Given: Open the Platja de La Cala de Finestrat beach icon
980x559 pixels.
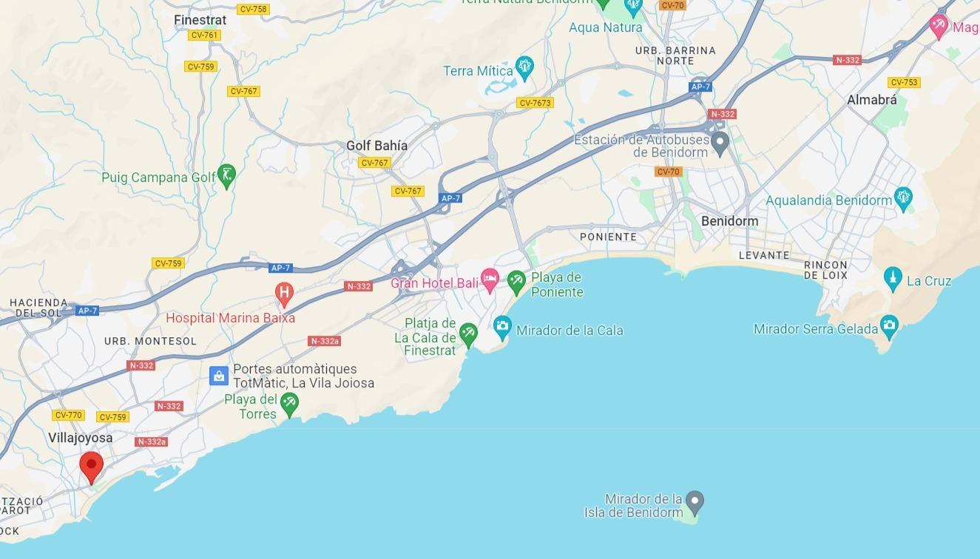Looking at the screenshot, I should 468,334.
